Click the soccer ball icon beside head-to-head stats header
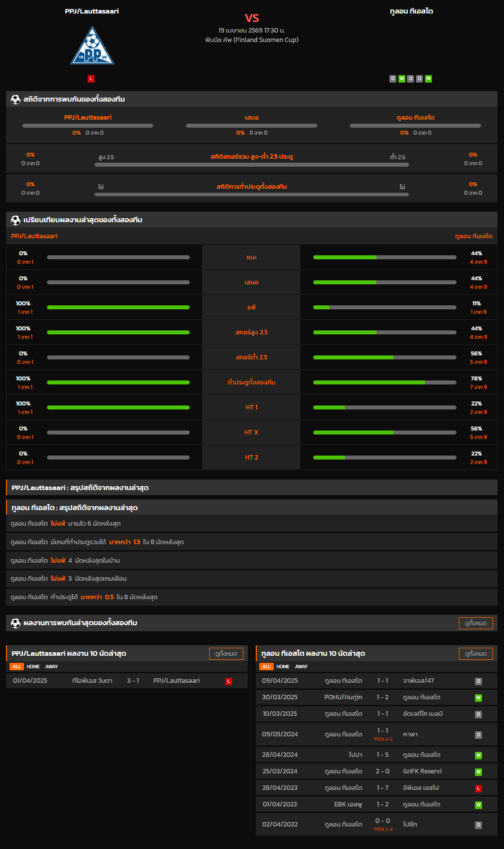 click(x=16, y=99)
